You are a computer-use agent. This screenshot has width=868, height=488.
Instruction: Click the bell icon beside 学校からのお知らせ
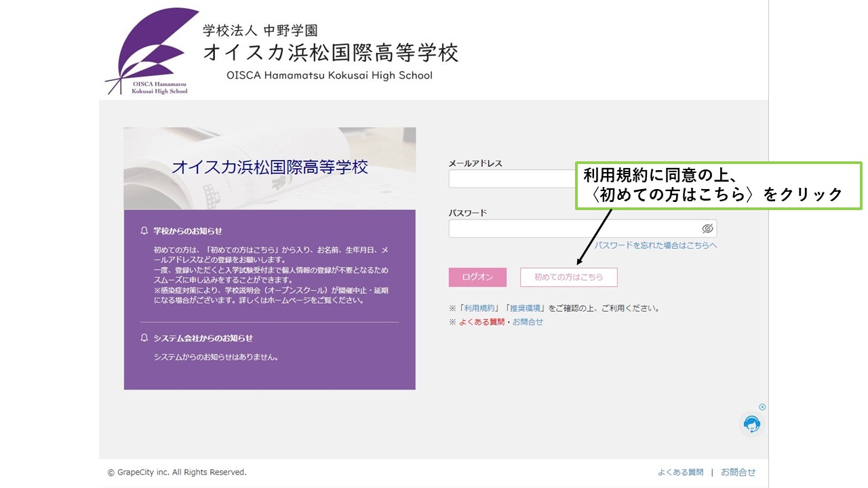click(144, 230)
